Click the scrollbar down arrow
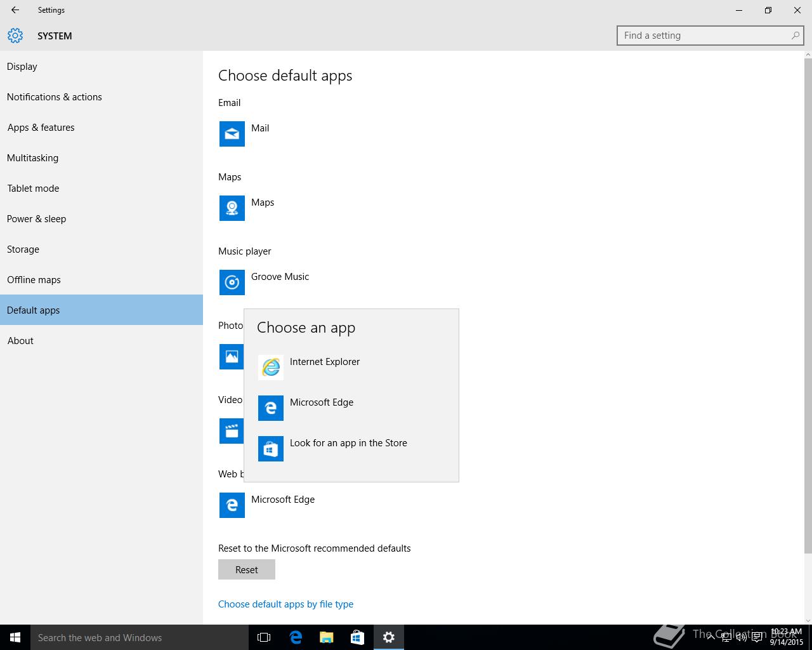 (808, 620)
